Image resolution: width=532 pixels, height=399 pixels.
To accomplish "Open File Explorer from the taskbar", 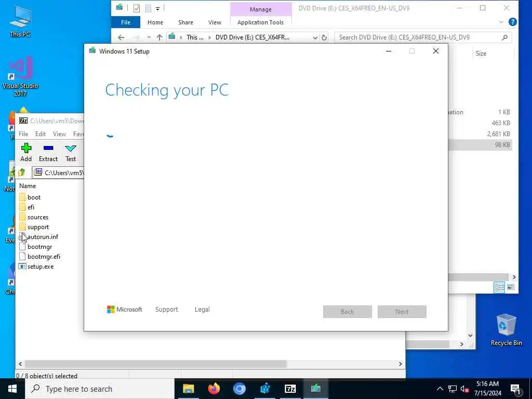I will point(188,389).
